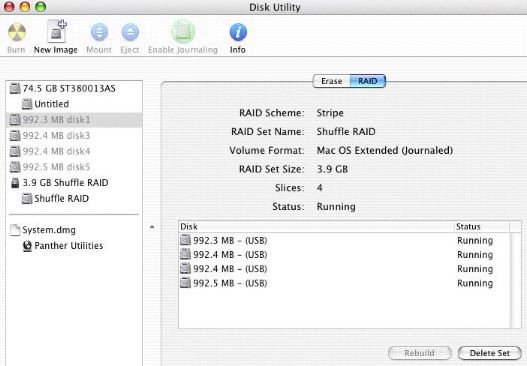Select the 992.3 MB - (USB) row

(x=344, y=241)
